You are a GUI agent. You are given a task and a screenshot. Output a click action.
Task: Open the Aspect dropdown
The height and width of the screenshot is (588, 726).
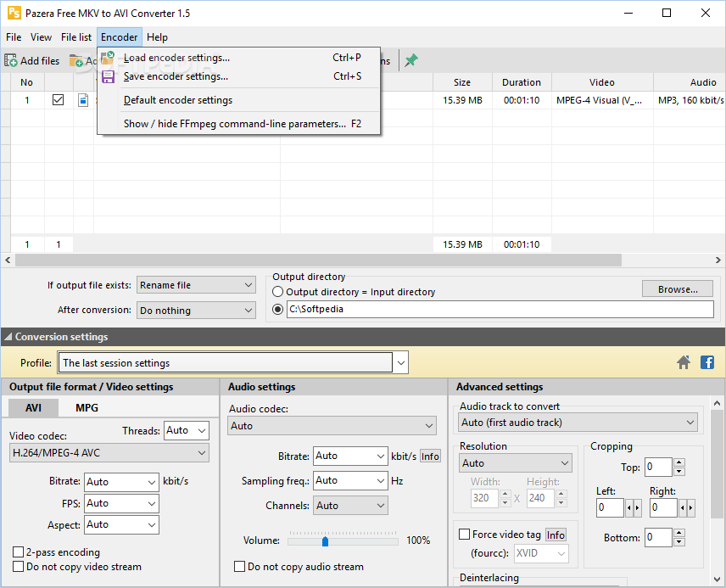[x=122, y=524]
